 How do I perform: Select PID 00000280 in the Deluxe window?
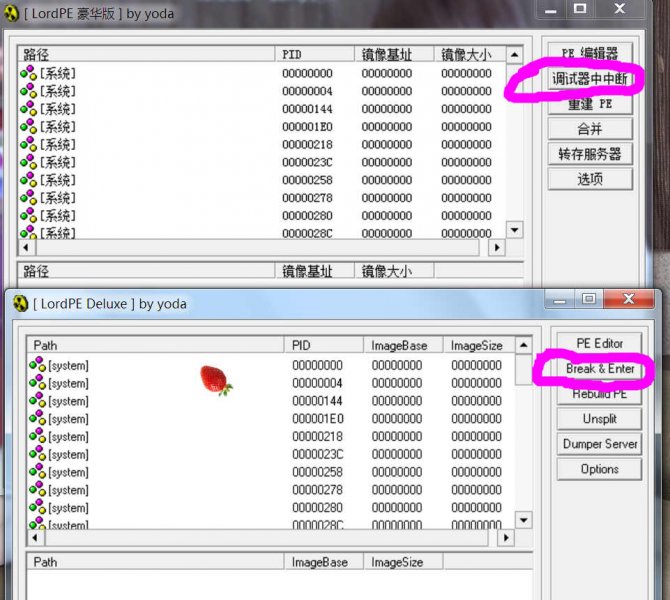tap(317, 507)
